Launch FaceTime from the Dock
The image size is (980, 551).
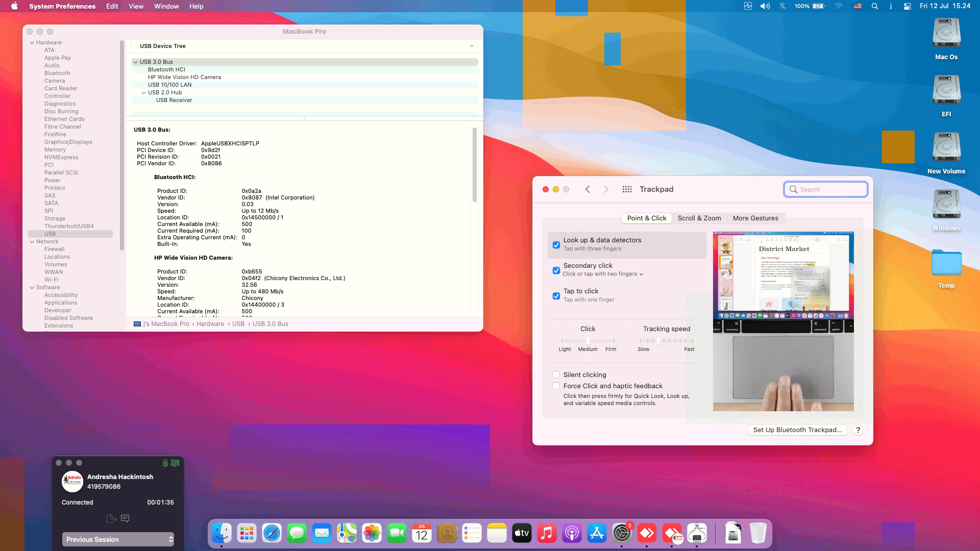pyautogui.click(x=397, y=534)
